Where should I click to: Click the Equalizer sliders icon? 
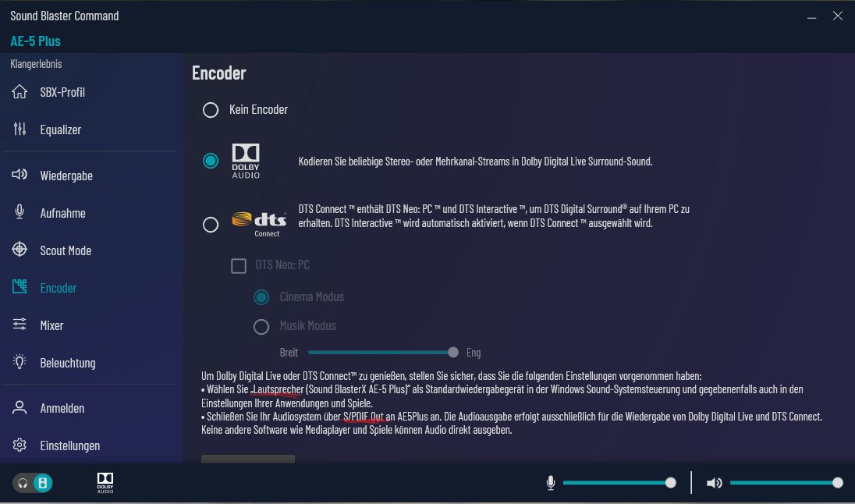click(x=20, y=130)
